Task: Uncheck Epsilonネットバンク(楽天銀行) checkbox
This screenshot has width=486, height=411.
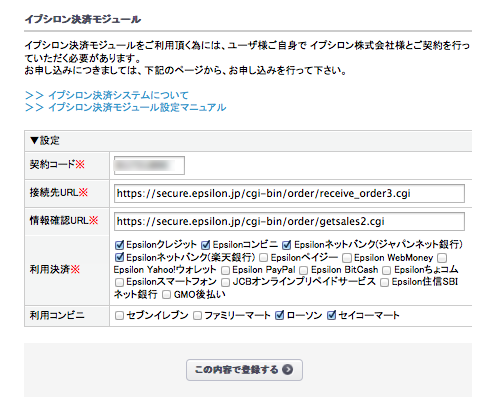Action: tap(119, 257)
